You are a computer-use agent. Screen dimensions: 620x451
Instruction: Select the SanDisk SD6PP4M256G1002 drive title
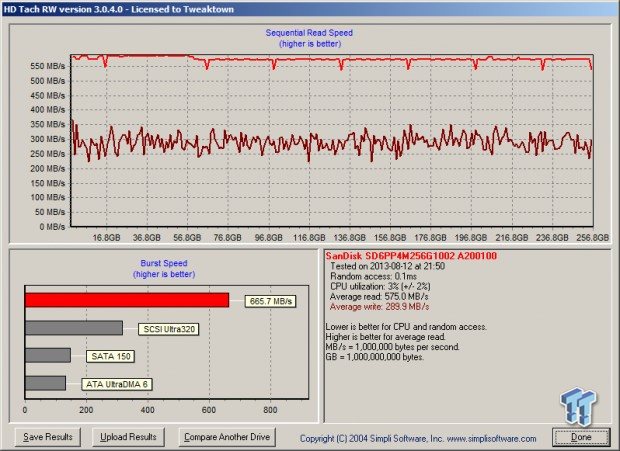click(x=411, y=256)
